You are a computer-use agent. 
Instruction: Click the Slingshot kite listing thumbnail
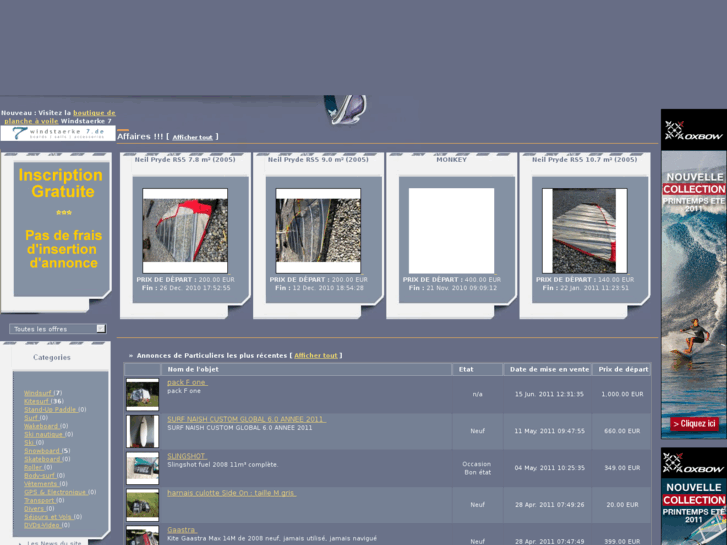point(142,467)
